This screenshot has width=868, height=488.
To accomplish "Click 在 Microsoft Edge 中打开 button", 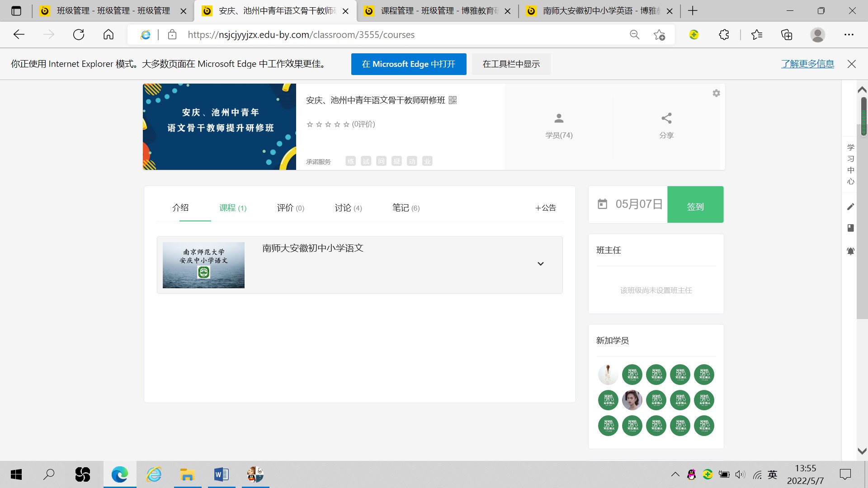I will point(408,64).
